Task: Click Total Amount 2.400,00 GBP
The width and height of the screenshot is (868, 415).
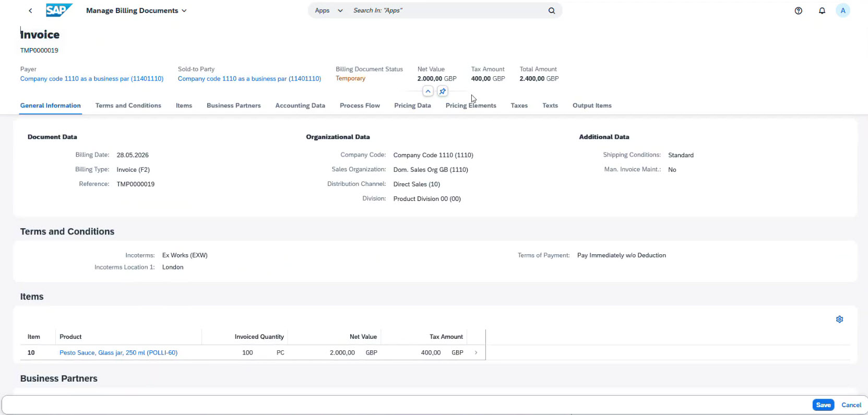Action: (539, 79)
